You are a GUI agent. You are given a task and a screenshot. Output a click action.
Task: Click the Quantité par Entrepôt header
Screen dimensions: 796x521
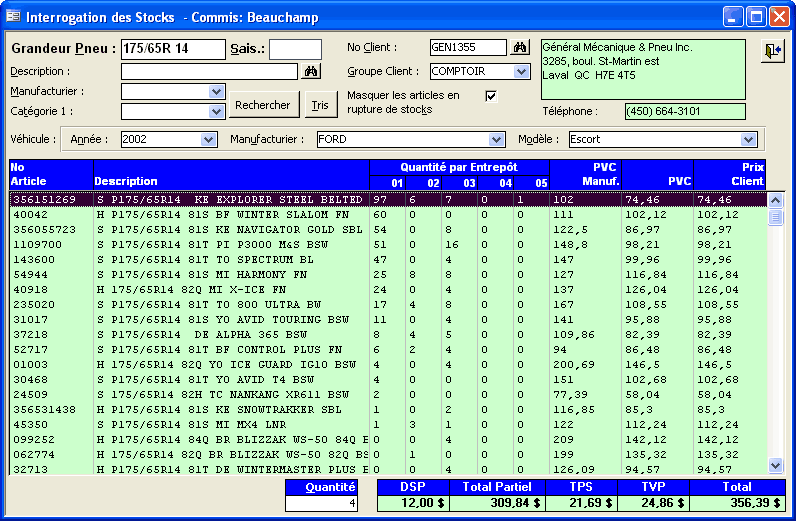point(459,168)
